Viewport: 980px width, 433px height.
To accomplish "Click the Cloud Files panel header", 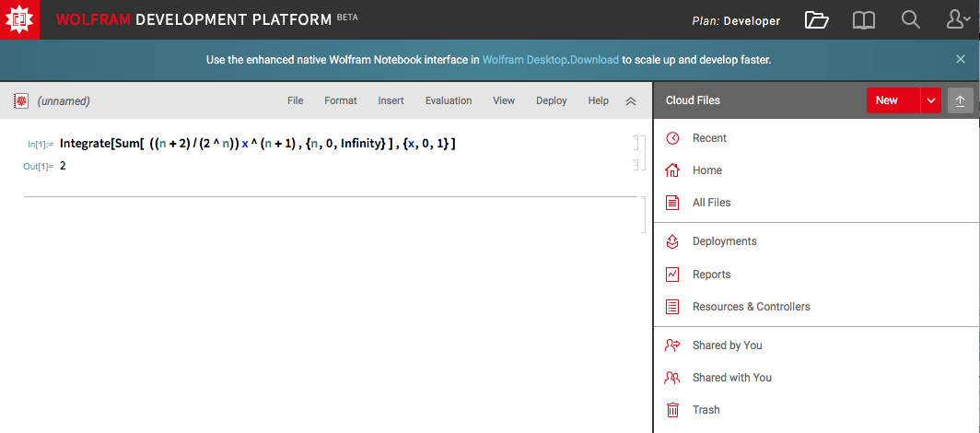I will point(693,100).
